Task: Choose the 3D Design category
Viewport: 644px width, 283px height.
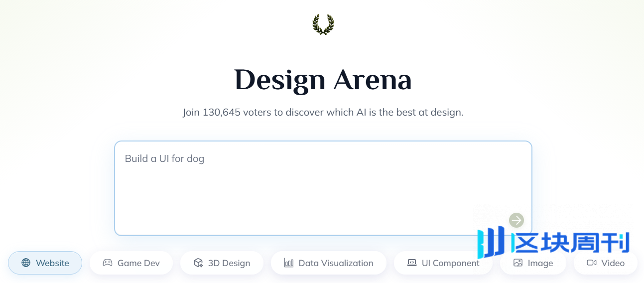Action: tap(222, 263)
